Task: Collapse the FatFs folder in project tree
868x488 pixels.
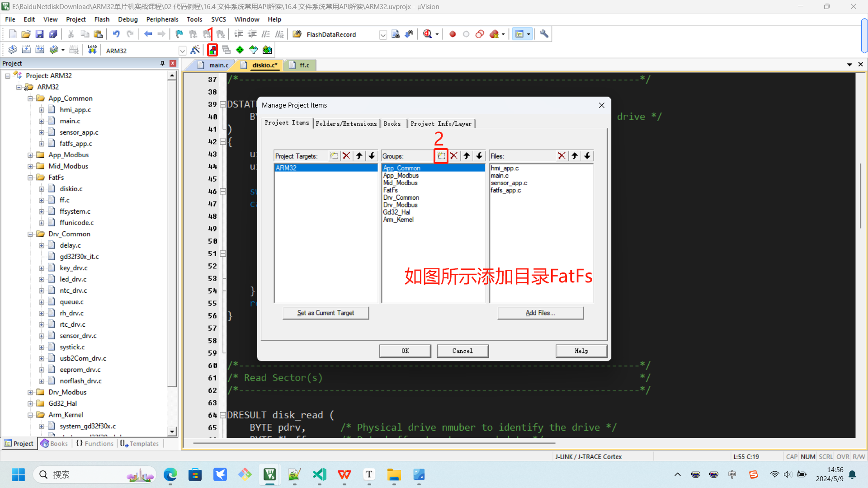Action: coord(30,178)
